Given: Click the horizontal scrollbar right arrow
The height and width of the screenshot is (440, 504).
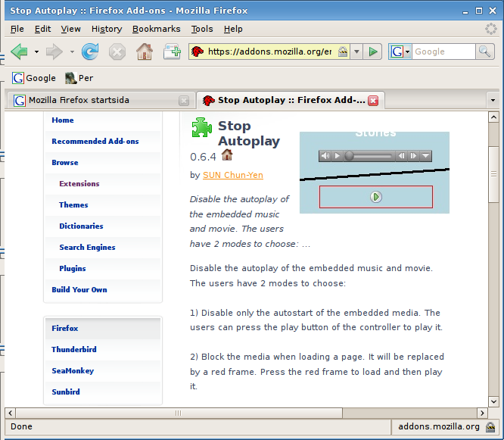Looking at the screenshot, I should (x=482, y=413).
